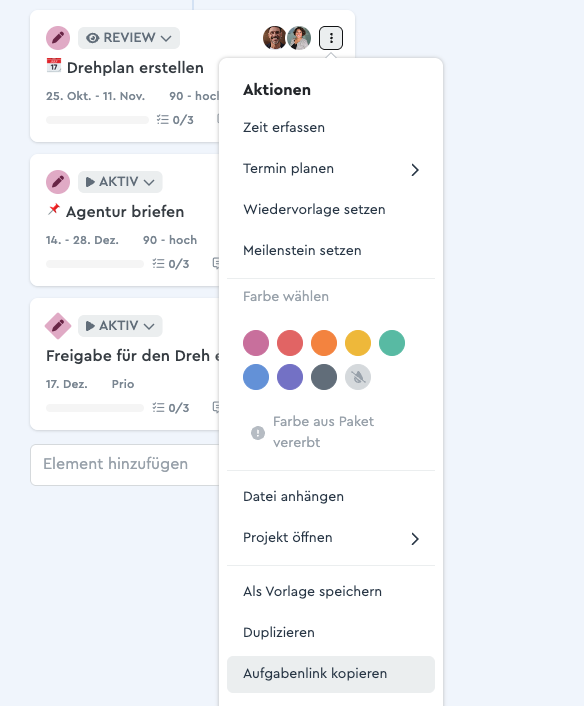This screenshot has width=584, height=706.
Task: Click diamond milestone icon on Freigabe card
Action: (58, 326)
